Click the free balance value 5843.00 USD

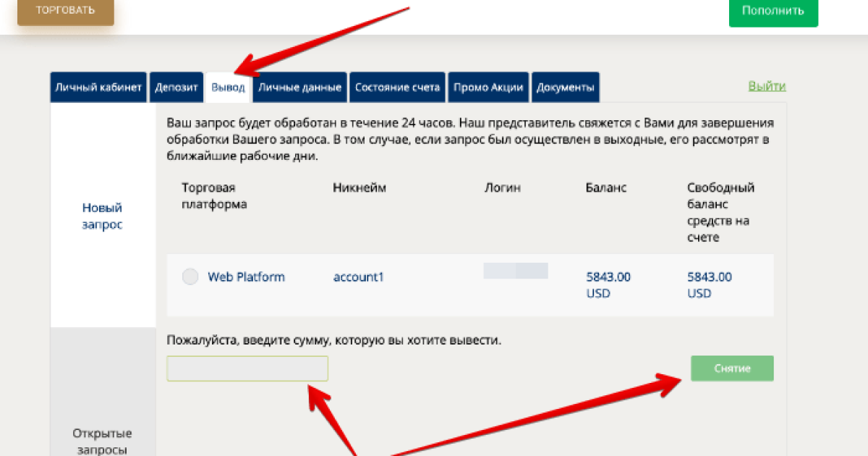tap(710, 285)
